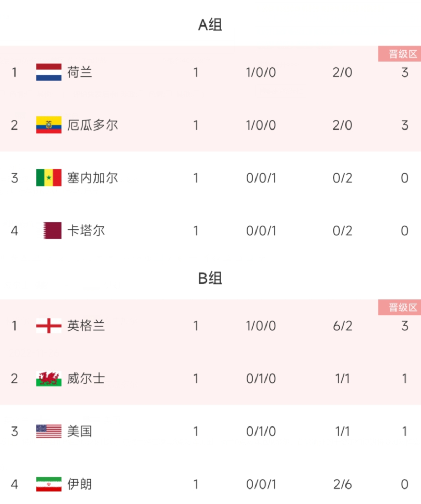Tap the England flag icon
Viewport: 421px width, 504px height.
tap(49, 326)
